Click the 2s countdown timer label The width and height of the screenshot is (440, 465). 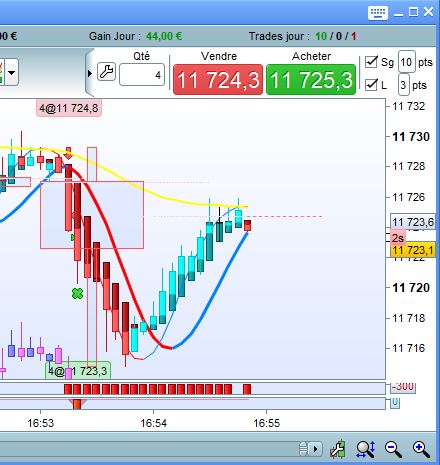pyautogui.click(x=398, y=238)
